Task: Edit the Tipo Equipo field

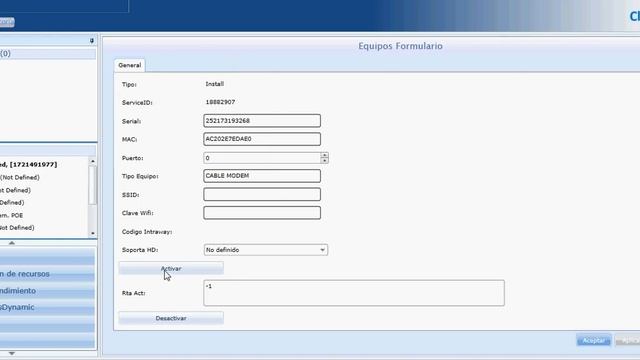Action: click(262, 176)
